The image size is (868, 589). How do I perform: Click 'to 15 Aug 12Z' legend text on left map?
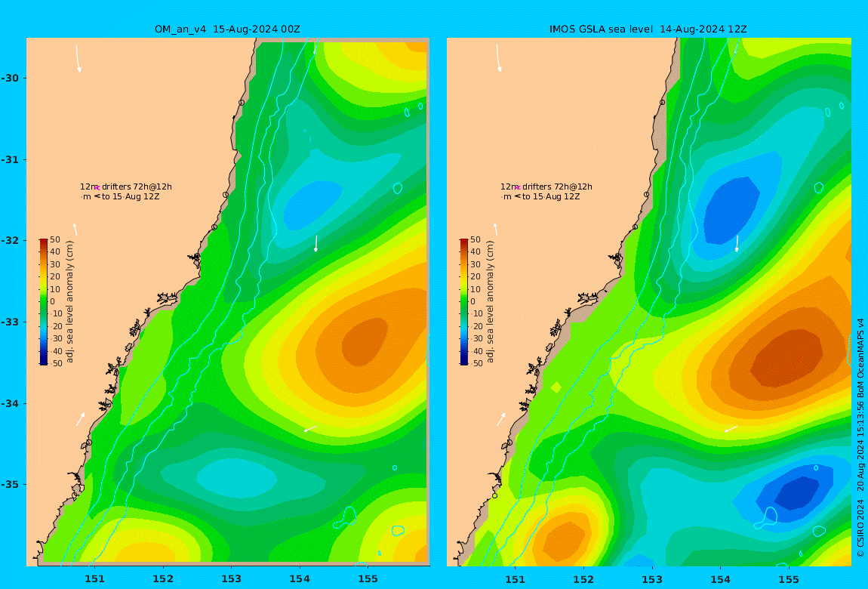click(x=130, y=196)
